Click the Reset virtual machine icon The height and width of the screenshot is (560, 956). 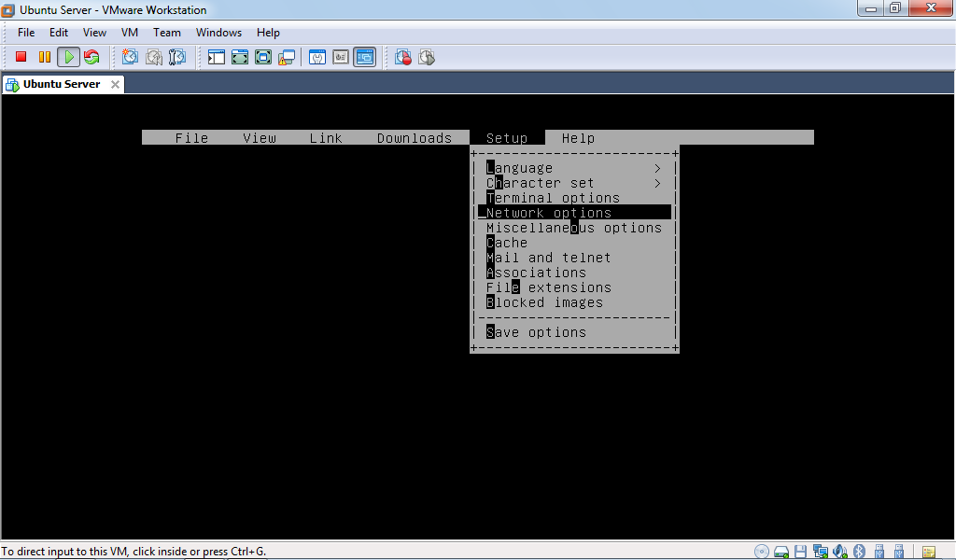click(x=91, y=57)
